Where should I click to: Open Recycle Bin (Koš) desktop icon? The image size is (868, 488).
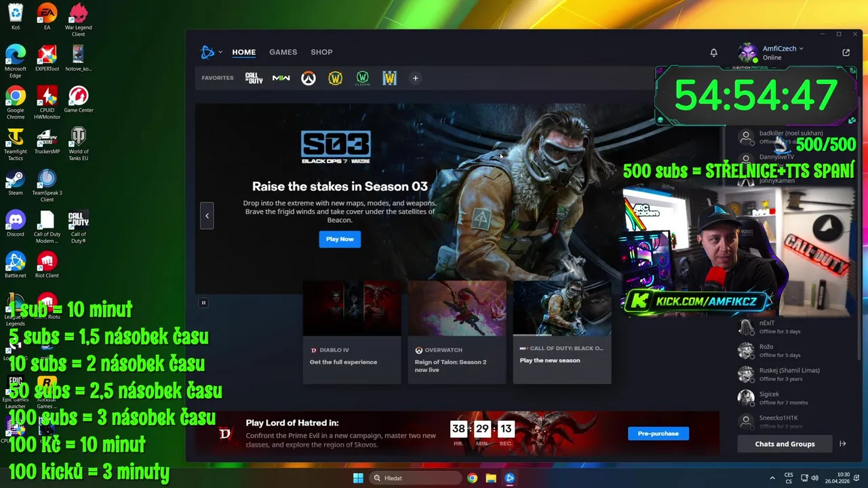pos(16,18)
